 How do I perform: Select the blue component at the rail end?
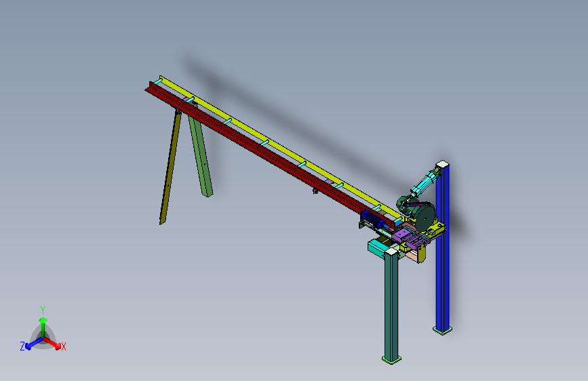pyautogui.click(x=372, y=218)
